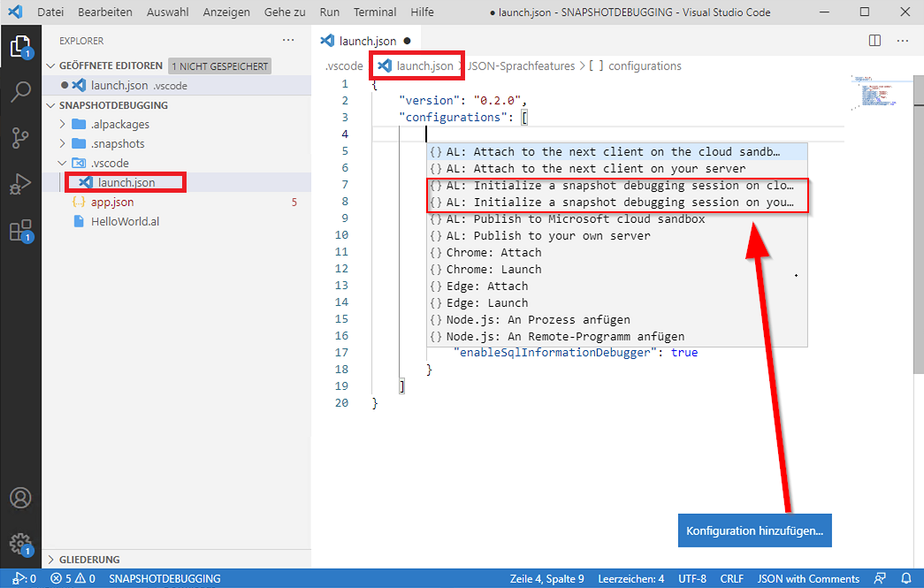924x588 pixels.
Task: Open app.json in the file tree
Action: (x=112, y=202)
